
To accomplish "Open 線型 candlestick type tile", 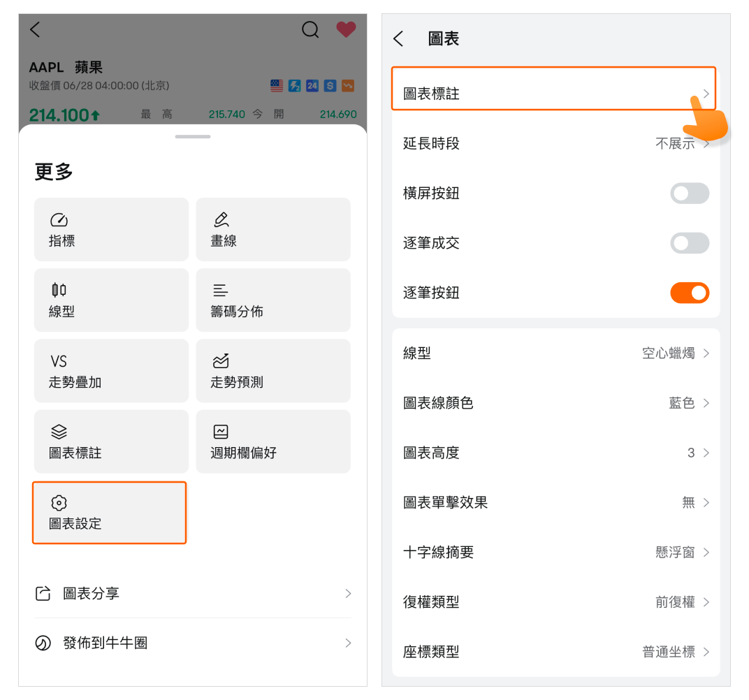I will [111, 300].
